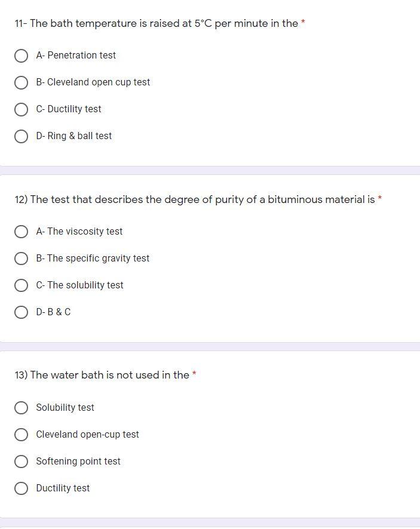The width and height of the screenshot is (420, 529).
Task: Click the question 12 degree of purity text
Action: tap(194, 199)
